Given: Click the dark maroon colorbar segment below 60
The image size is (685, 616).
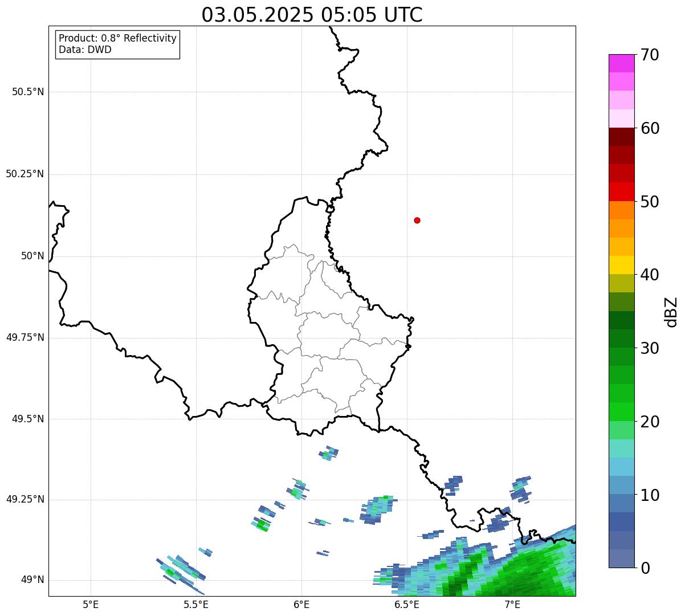Looking at the screenshot, I should (621, 137).
